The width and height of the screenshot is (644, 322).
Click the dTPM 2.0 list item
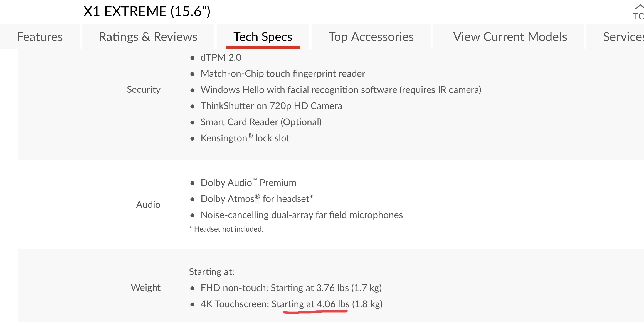[x=221, y=58]
